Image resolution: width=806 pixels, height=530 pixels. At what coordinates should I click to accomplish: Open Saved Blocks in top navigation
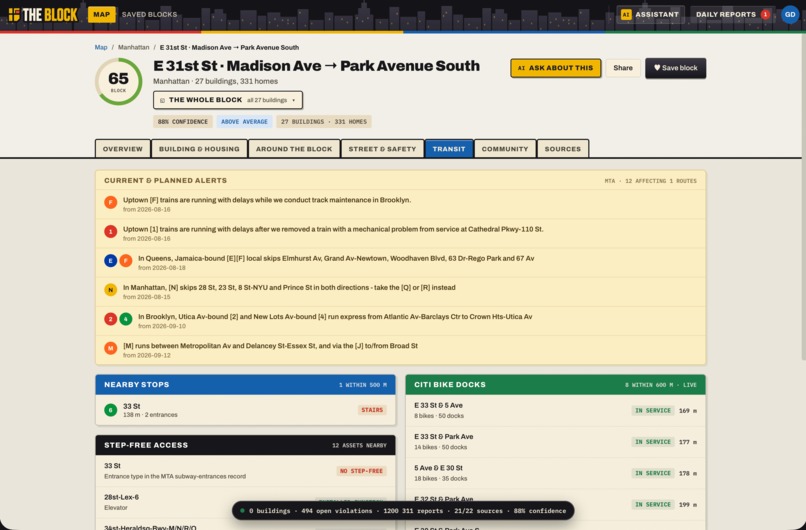pos(149,14)
